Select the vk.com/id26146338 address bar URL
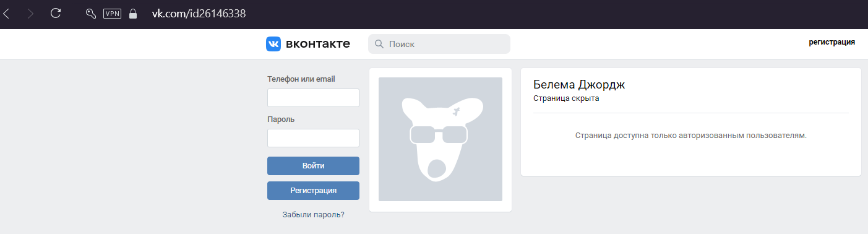Screen dimensions: 868x234 click(x=199, y=14)
